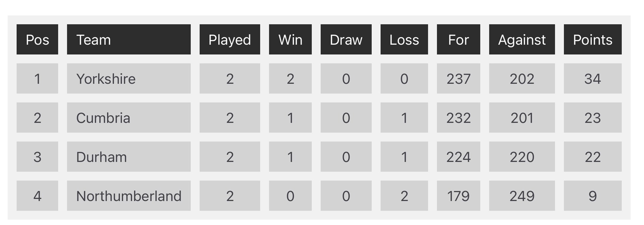The image size is (644, 225).
Task: Select the Draw column header
Action: click(x=346, y=40)
